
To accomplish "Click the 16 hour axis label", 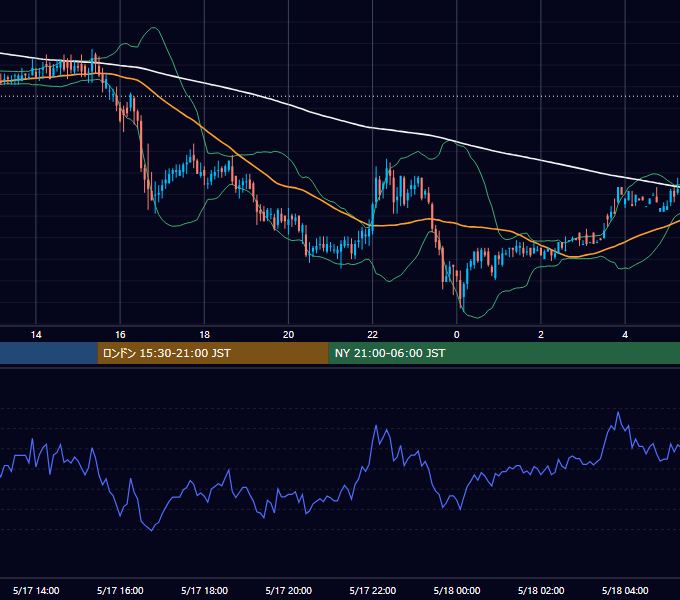I will pyautogui.click(x=120, y=335).
